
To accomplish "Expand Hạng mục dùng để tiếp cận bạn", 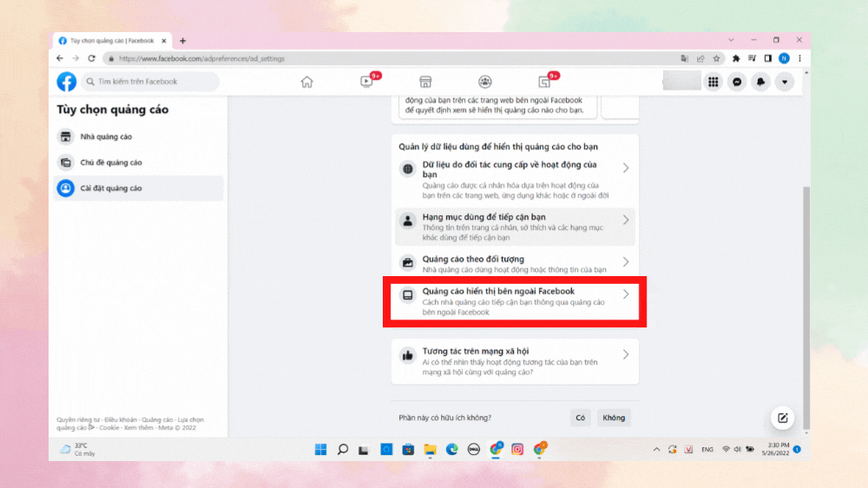I will click(x=516, y=226).
